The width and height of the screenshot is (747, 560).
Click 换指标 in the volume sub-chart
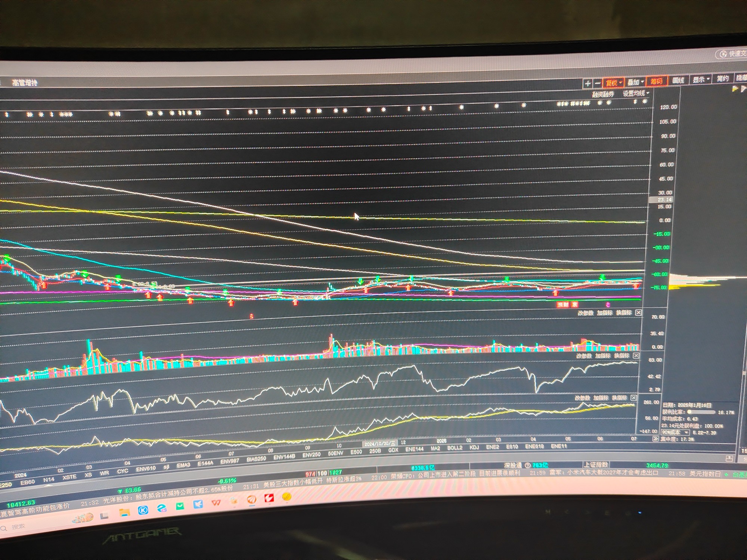tap(623, 312)
